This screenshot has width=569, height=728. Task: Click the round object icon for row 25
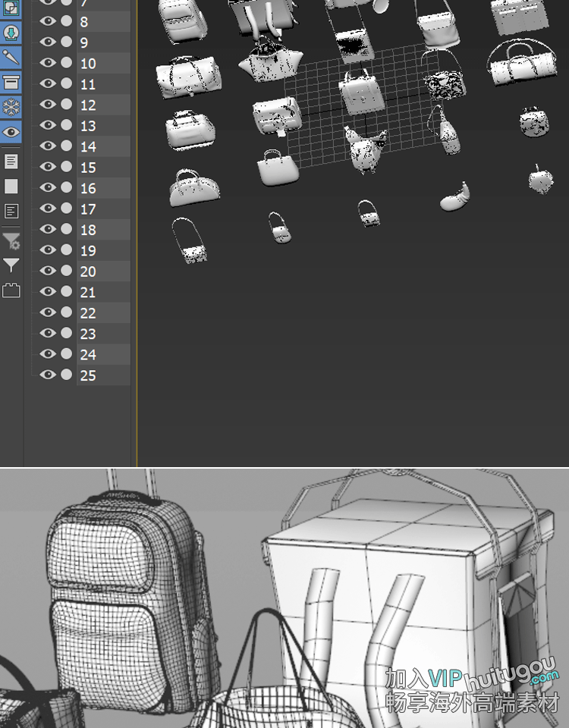[x=67, y=375]
